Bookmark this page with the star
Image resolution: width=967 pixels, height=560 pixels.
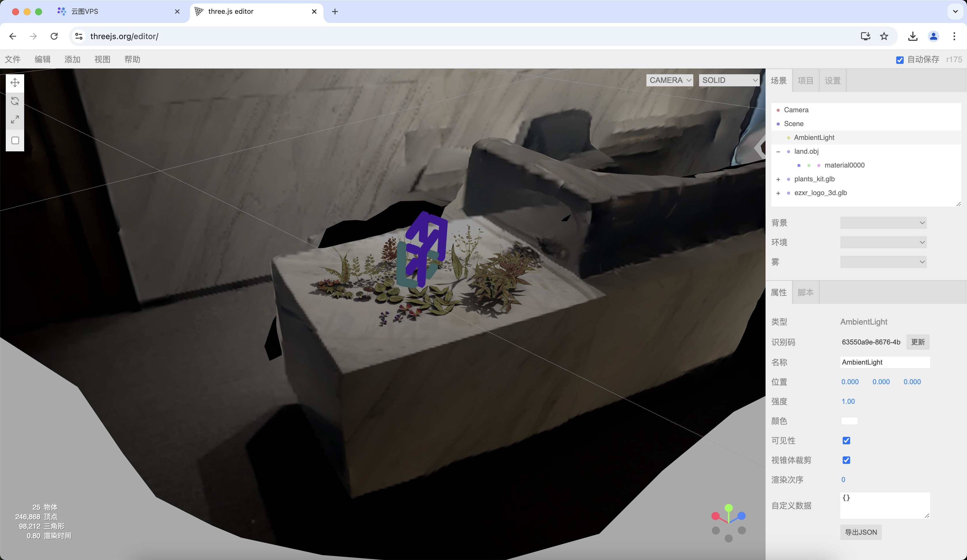pyautogui.click(x=884, y=36)
